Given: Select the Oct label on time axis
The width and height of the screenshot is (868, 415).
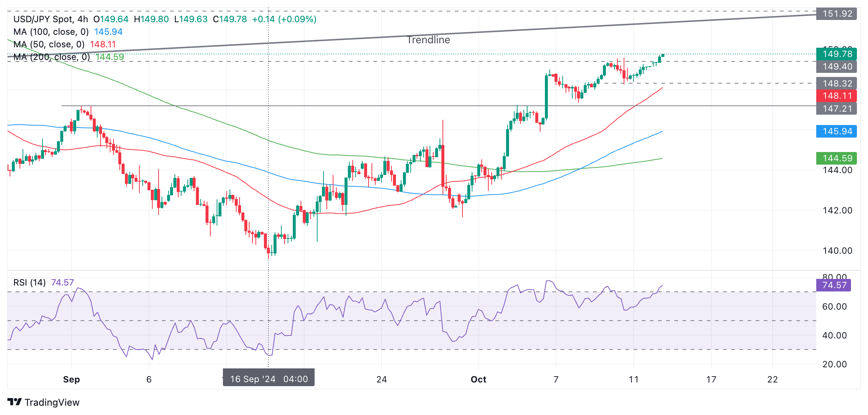Looking at the screenshot, I should tap(478, 379).
